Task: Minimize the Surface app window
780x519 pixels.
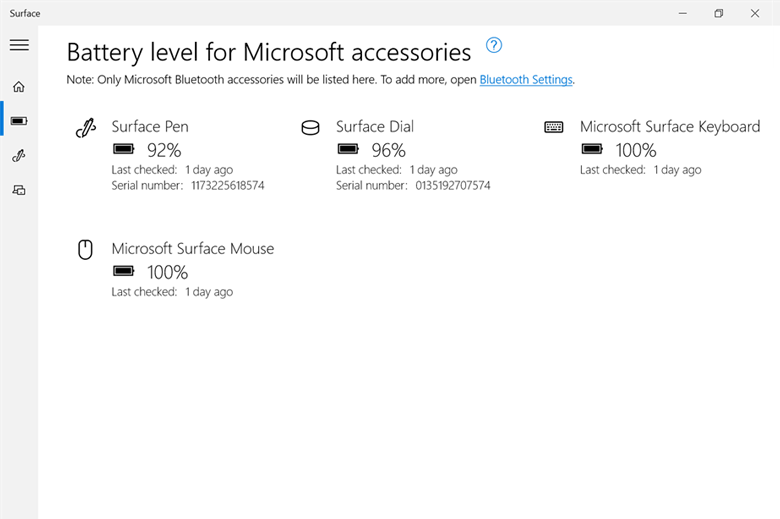Action: click(682, 13)
